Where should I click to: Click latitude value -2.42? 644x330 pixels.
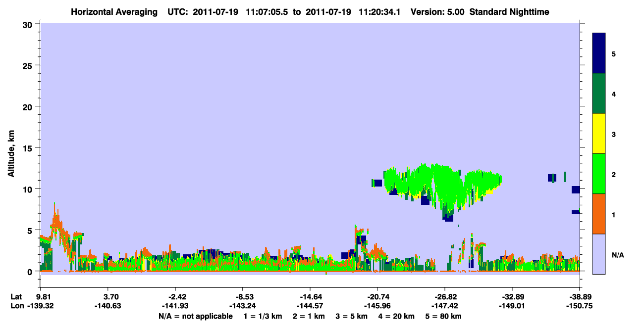[x=177, y=297]
